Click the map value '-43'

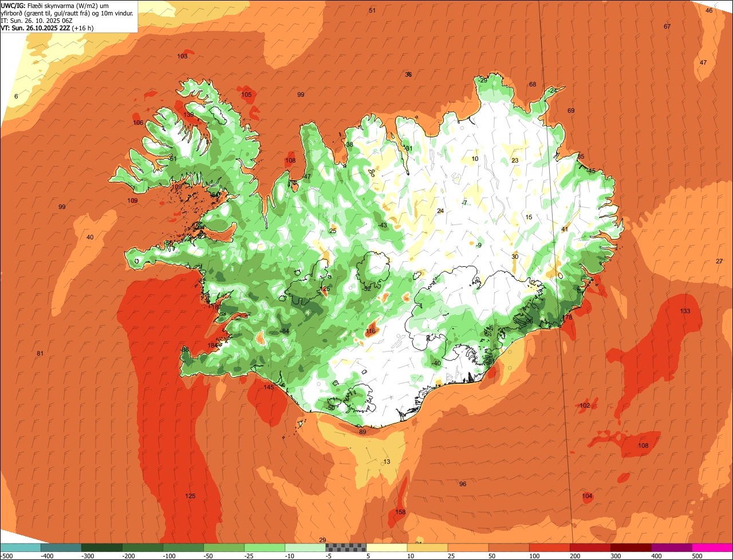pyautogui.click(x=383, y=225)
